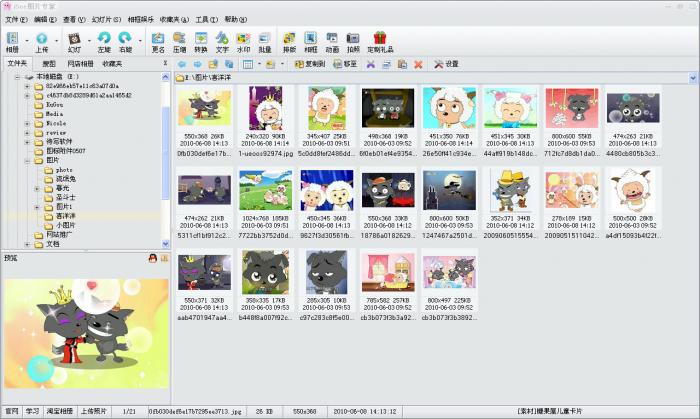Expand the Nicole folder node
This screenshot has height=419, width=700.
[x=27, y=123]
